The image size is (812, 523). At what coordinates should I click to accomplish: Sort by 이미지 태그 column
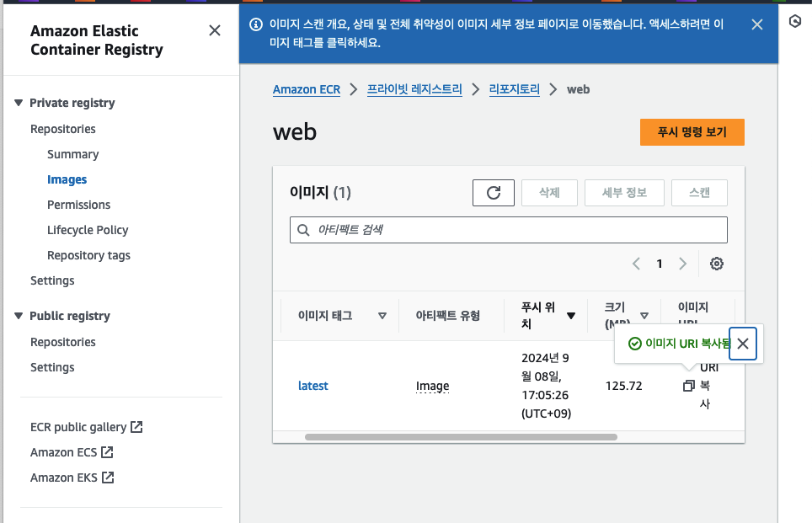pos(382,315)
